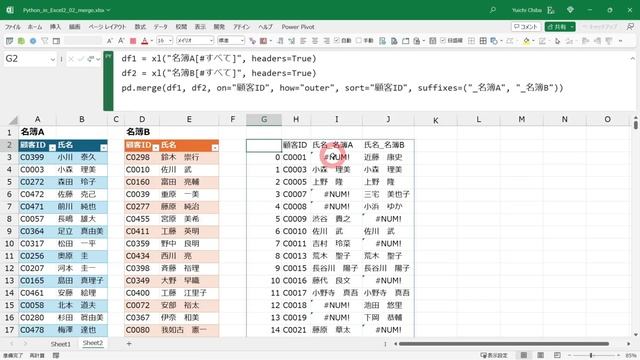Confirm formula entry with checkmark icon

pyautogui.click(x=81, y=60)
